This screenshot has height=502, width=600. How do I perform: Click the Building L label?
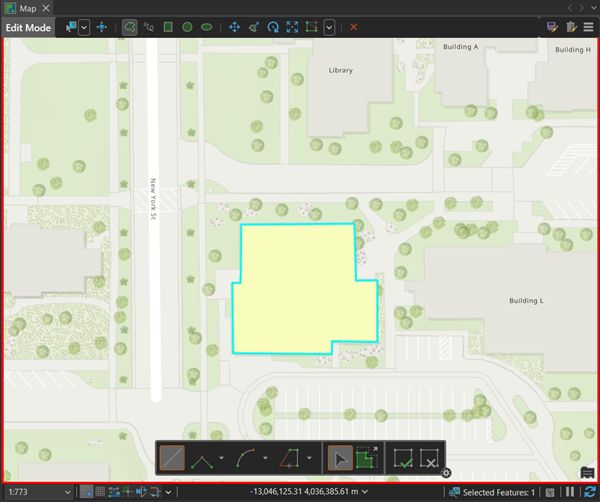pos(526,301)
